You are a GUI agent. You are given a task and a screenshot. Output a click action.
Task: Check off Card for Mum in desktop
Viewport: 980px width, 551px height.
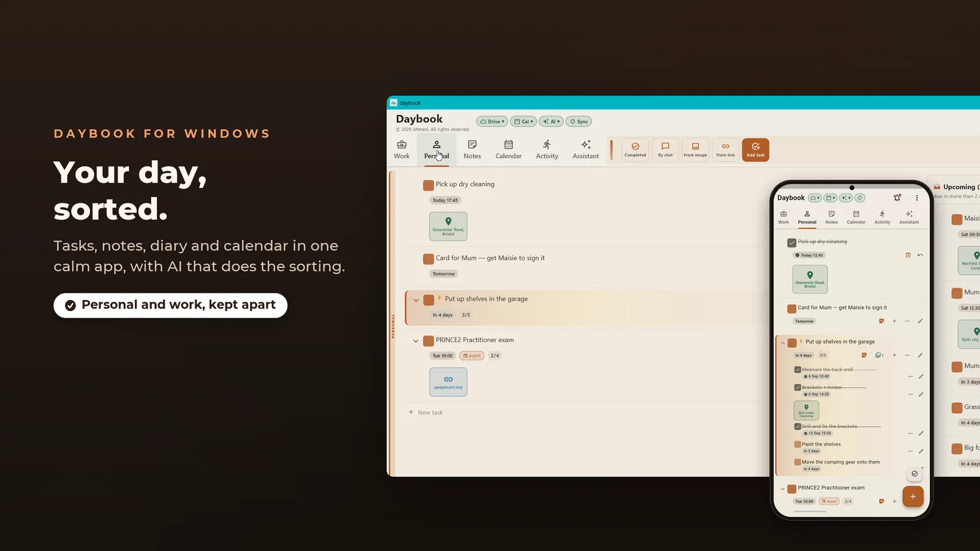(429, 259)
